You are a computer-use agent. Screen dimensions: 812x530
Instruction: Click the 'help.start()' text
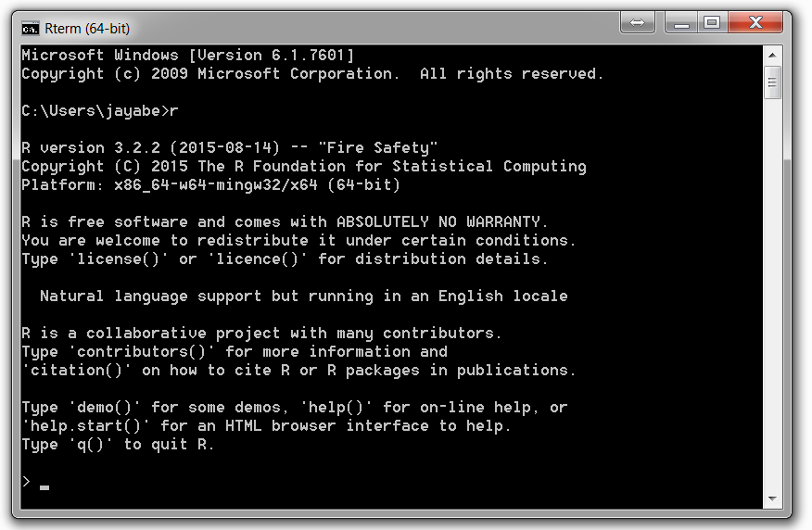coord(85,426)
